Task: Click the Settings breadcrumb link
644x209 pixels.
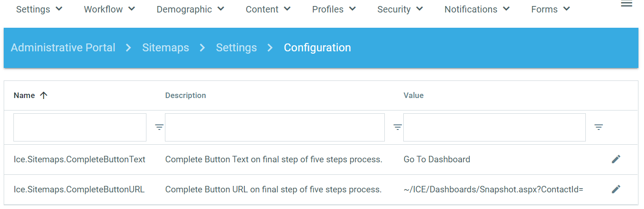Action: click(236, 48)
